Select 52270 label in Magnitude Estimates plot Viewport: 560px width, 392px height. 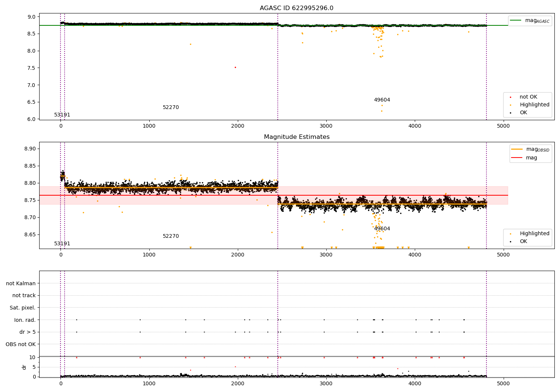[171, 236]
